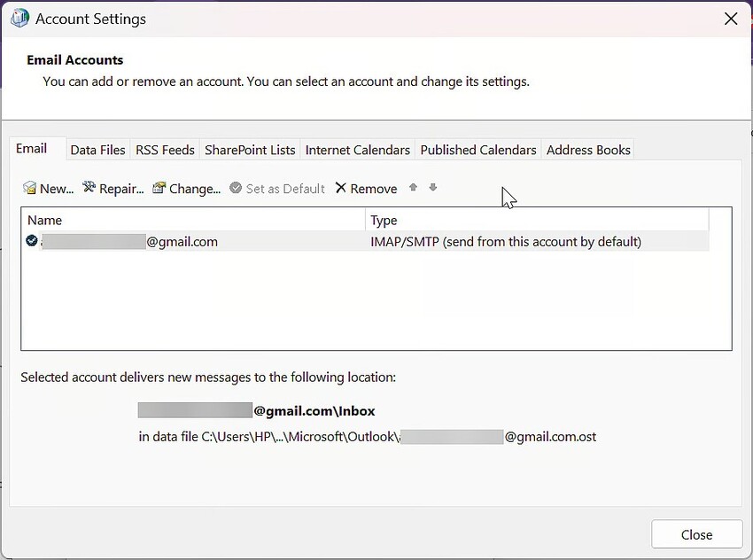This screenshot has height=560, width=753.
Task: Select the gmail.com account row
Action: [x=177, y=240]
